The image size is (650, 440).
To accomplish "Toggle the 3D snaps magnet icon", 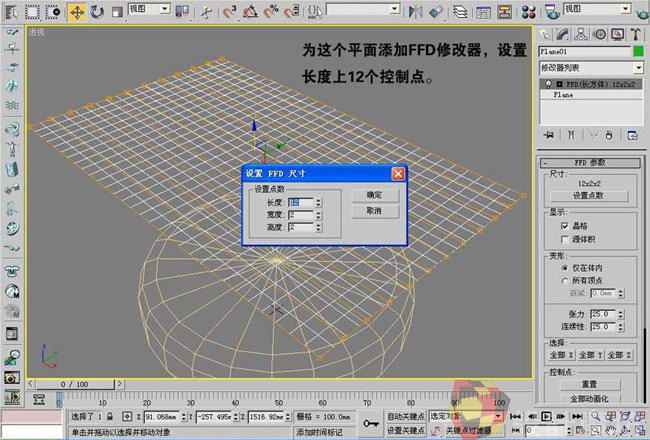I will click(229, 12).
